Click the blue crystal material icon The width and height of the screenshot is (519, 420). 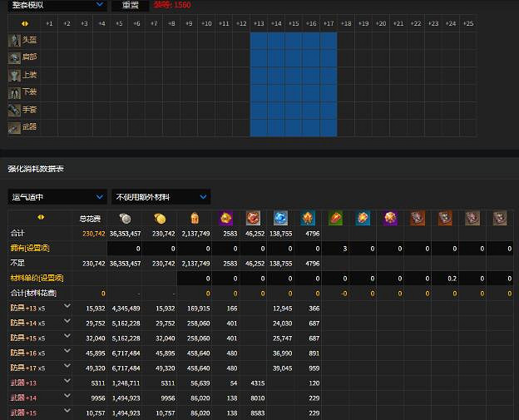click(281, 219)
